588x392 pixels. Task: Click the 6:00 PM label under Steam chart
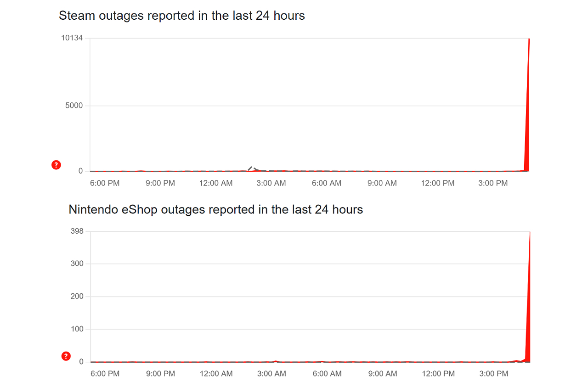pyautogui.click(x=105, y=183)
